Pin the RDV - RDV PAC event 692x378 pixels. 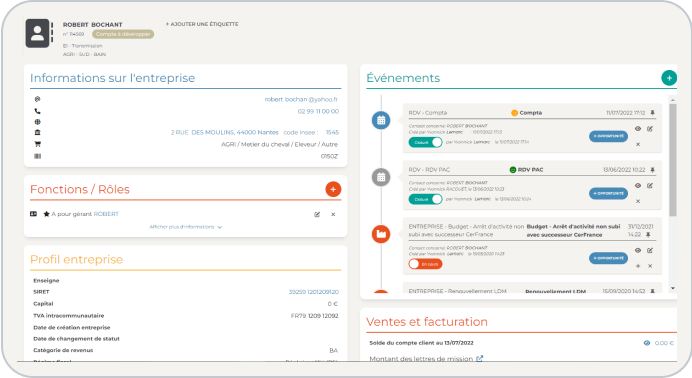click(x=653, y=170)
